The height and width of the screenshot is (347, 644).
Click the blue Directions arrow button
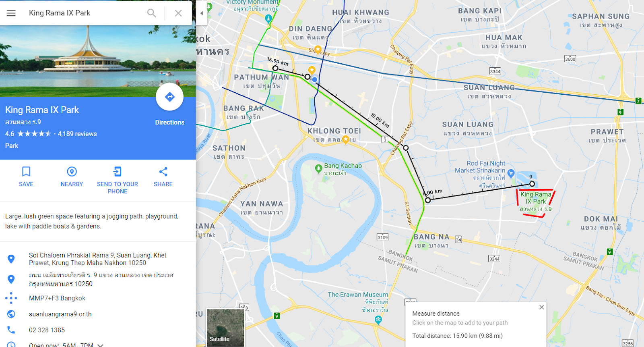(x=169, y=97)
